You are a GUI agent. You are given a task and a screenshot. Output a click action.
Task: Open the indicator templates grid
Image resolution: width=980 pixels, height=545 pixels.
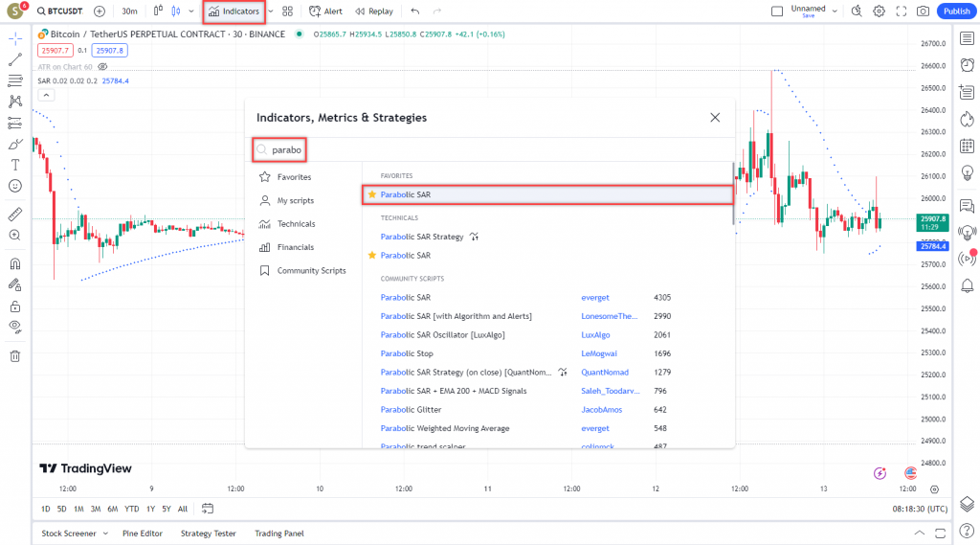(287, 11)
